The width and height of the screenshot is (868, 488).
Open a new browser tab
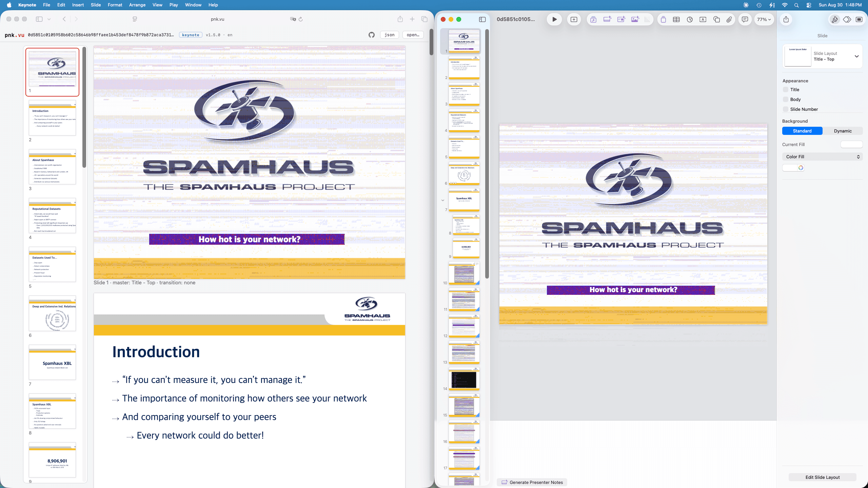tap(412, 19)
